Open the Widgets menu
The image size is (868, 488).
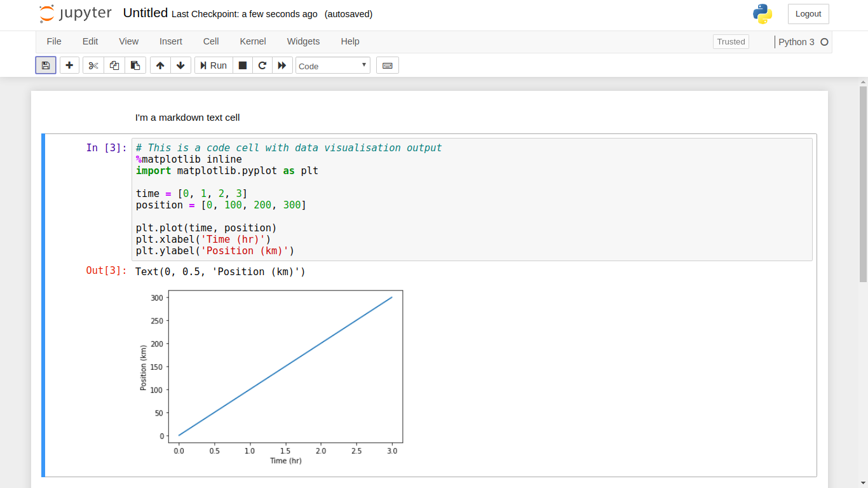pyautogui.click(x=304, y=41)
